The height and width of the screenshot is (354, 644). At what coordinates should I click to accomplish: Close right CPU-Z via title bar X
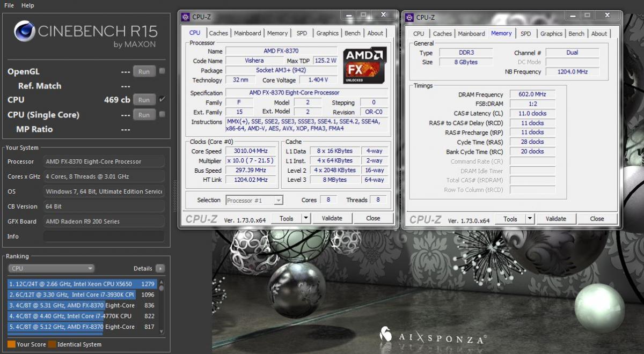pyautogui.click(x=608, y=16)
